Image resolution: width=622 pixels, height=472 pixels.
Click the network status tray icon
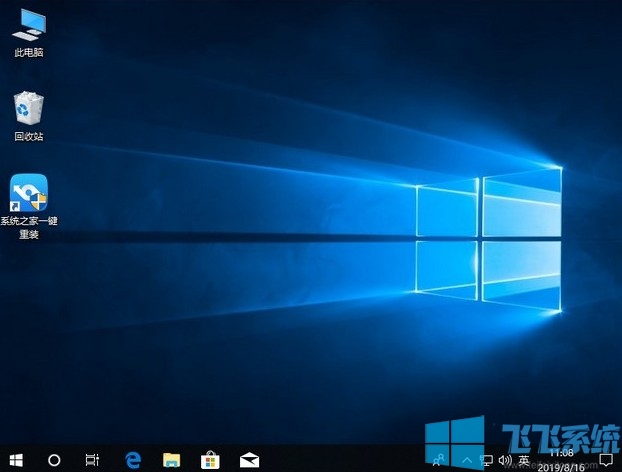point(486,460)
